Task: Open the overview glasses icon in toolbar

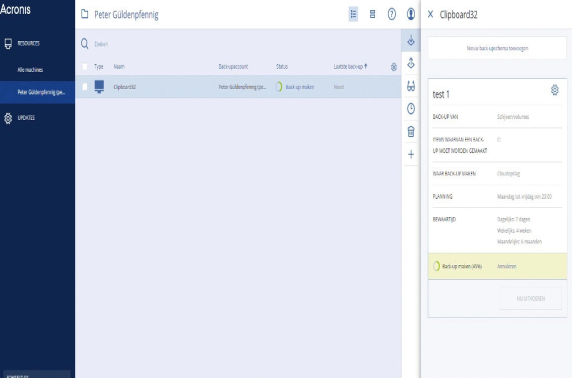Action: (x=411, y=86)
